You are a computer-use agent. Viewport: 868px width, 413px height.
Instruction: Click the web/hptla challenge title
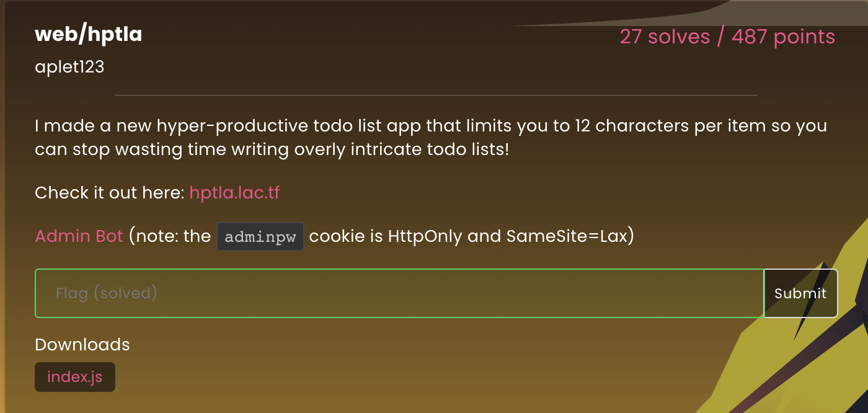[89, 35]
